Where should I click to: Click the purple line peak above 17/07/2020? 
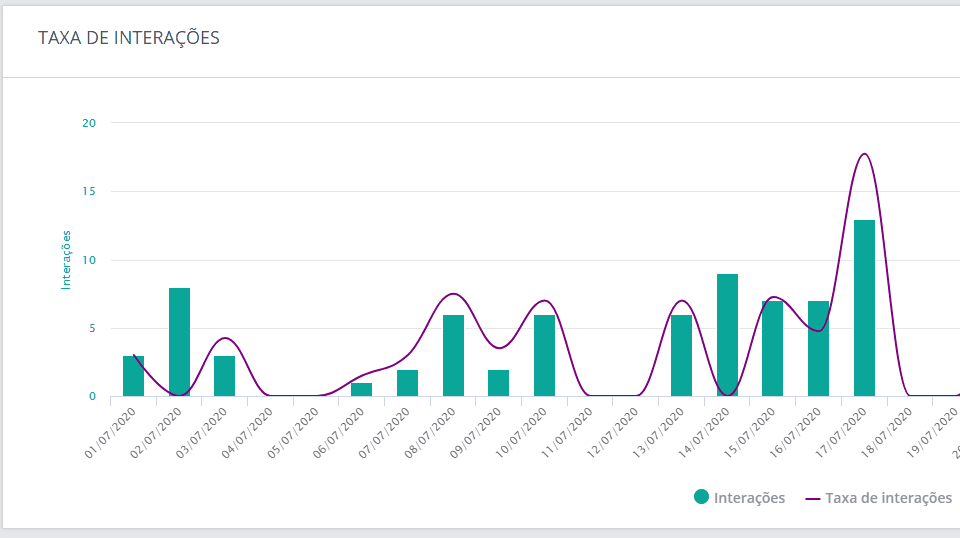864,154
